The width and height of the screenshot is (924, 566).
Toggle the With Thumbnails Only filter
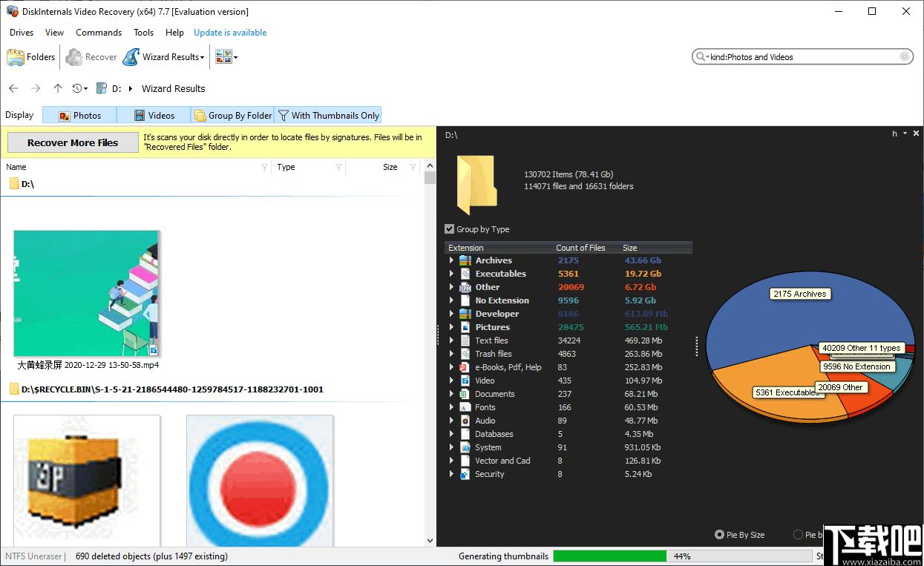click(328, 115)
